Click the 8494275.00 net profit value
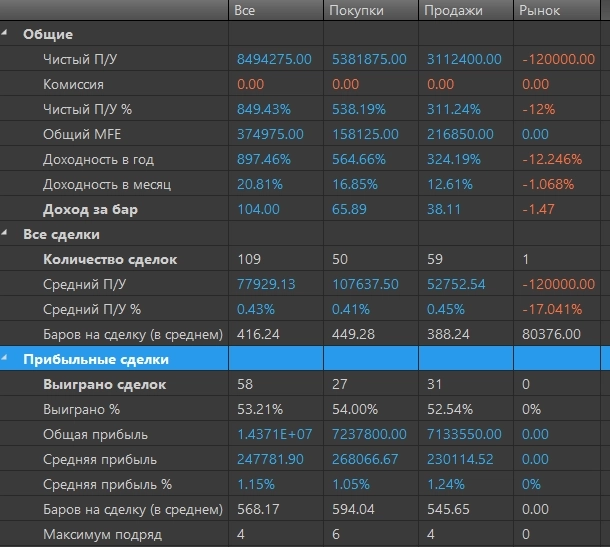This screenshot has height=547, width=610. (x=275, y=60)
